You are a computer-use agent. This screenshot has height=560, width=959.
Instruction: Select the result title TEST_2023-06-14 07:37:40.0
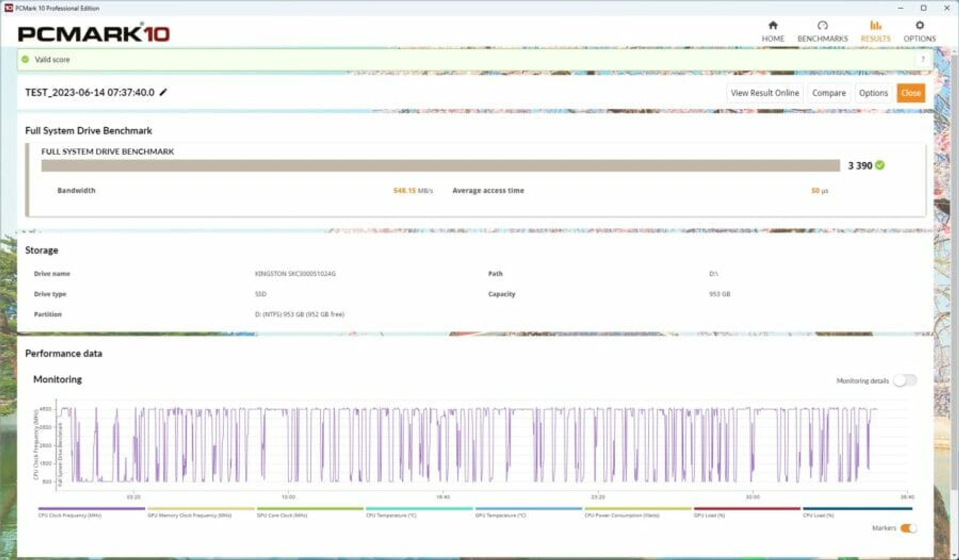[x=90, y=92]
